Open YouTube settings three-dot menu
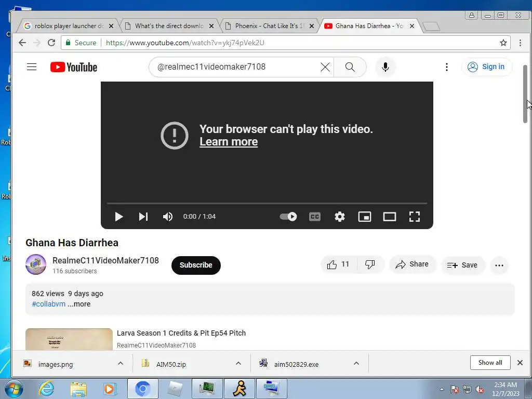532x399 pixels. coord(446,67)
